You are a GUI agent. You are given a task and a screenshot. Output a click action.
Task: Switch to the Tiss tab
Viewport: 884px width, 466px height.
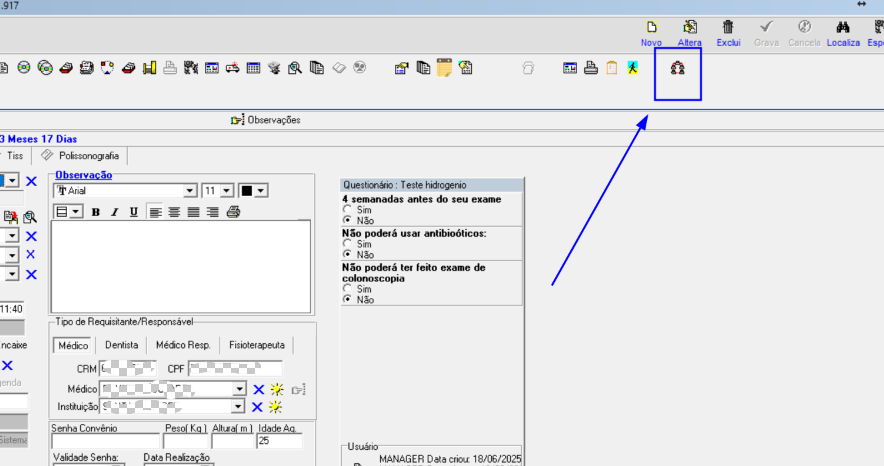(15, 156)
